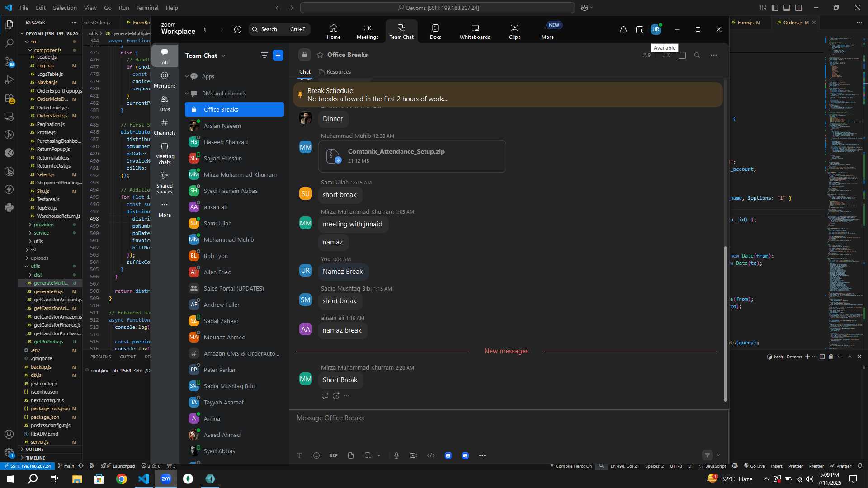This screenshot has width=868, height=488.
Task: Open the Sales Portal (UPDATES) channel
Action: (x=234, y=288)
